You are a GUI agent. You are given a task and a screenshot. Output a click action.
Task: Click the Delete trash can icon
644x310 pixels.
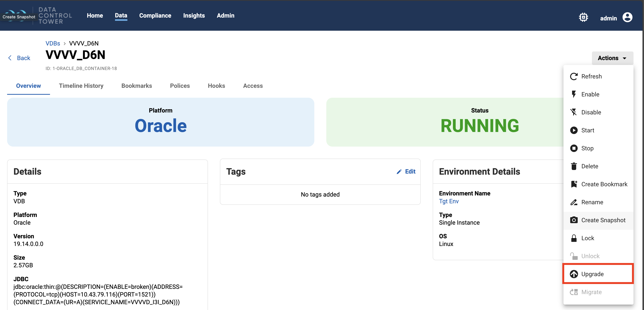[x=574, y=166]
